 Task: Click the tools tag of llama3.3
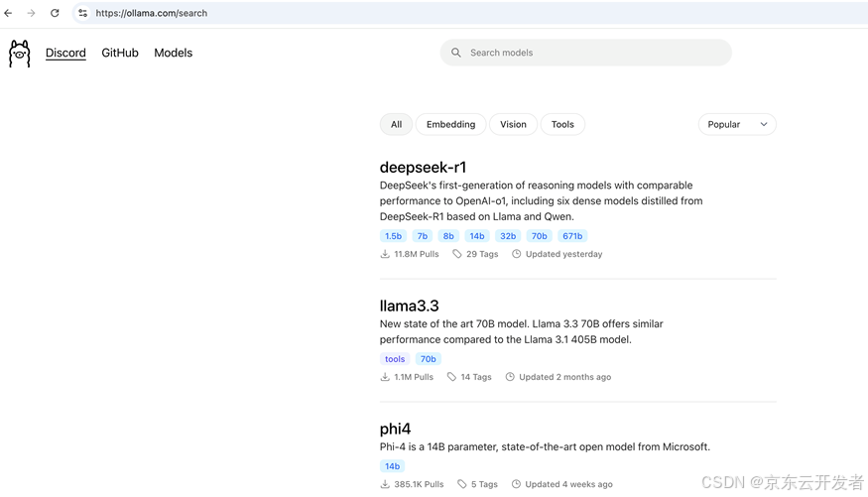[x=395, y=359]
